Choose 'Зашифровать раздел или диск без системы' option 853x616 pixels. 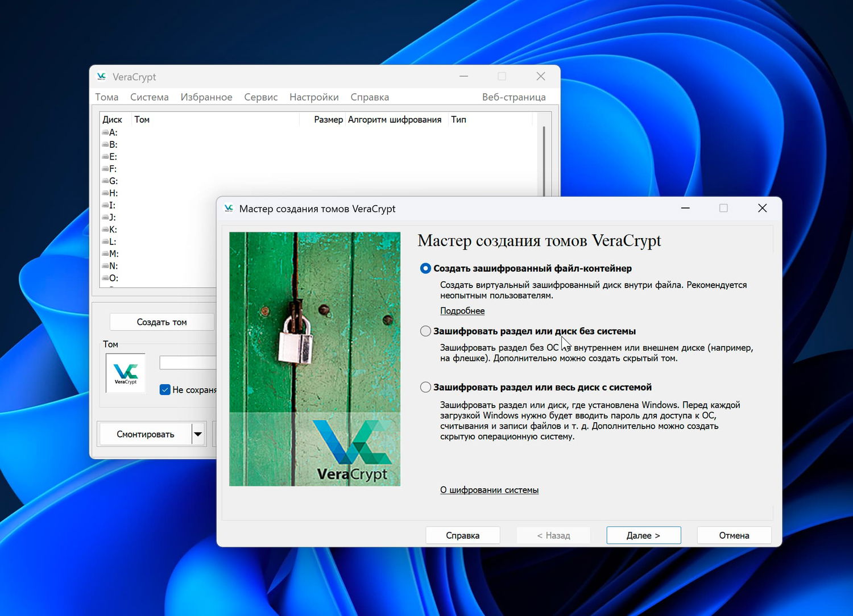click(425, 331)
